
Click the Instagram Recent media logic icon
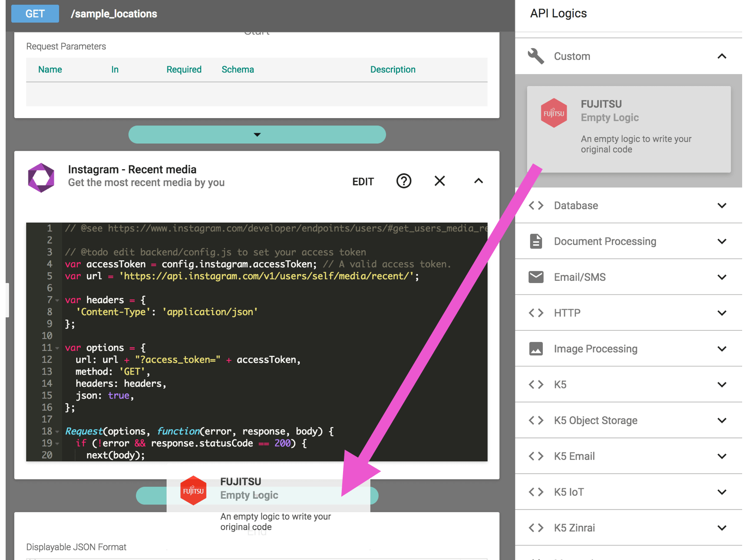click(41, 178)
